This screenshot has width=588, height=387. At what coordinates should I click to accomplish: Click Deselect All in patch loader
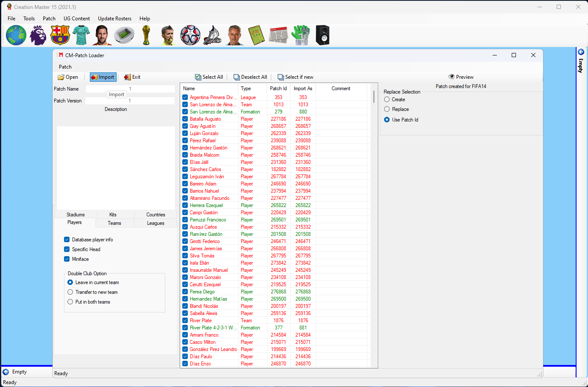click(x=251, y=77)
